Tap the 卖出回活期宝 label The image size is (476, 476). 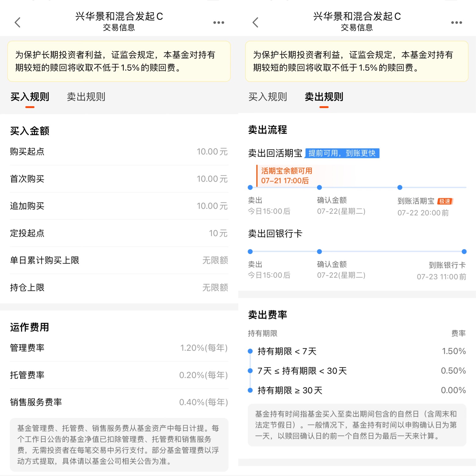pos(275,153)
